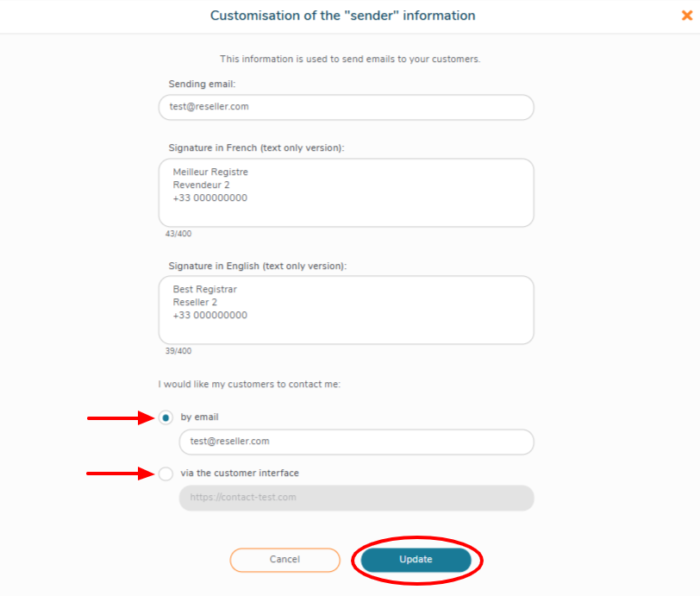
Task: Click the Sending email input field
Action: (x=346, y=107)
